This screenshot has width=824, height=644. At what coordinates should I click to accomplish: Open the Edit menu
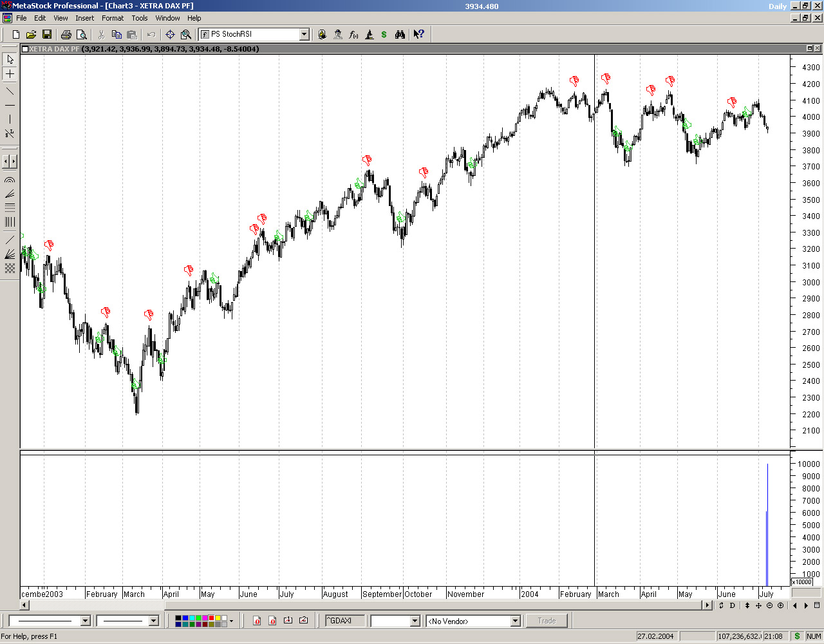[40, 18]
